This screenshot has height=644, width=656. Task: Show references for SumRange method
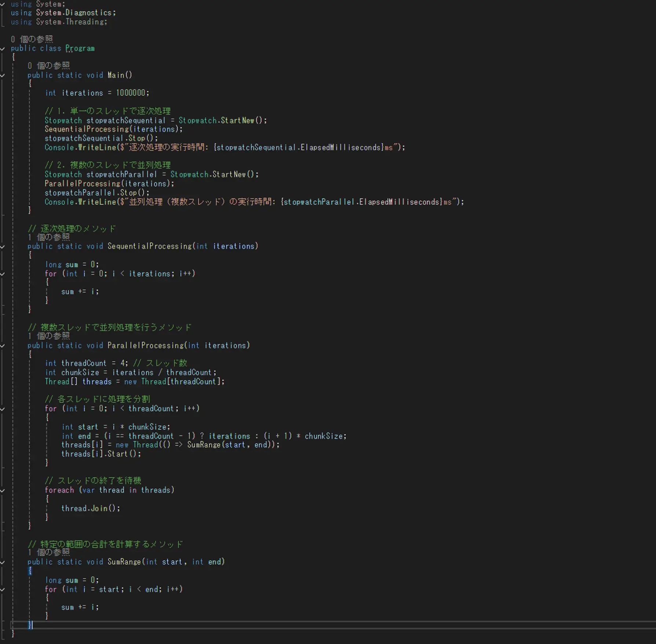coord(48,552)
